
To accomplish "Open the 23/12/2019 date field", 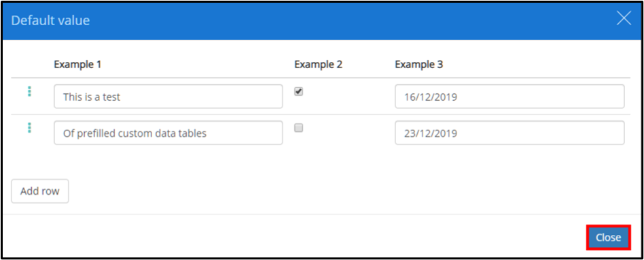I will pos(509,133).
